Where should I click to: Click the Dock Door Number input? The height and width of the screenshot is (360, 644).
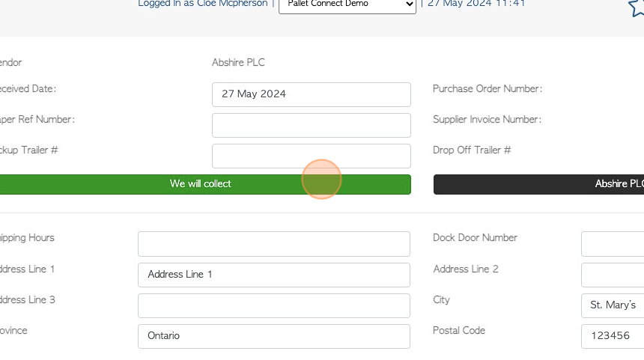click(613, 244)
